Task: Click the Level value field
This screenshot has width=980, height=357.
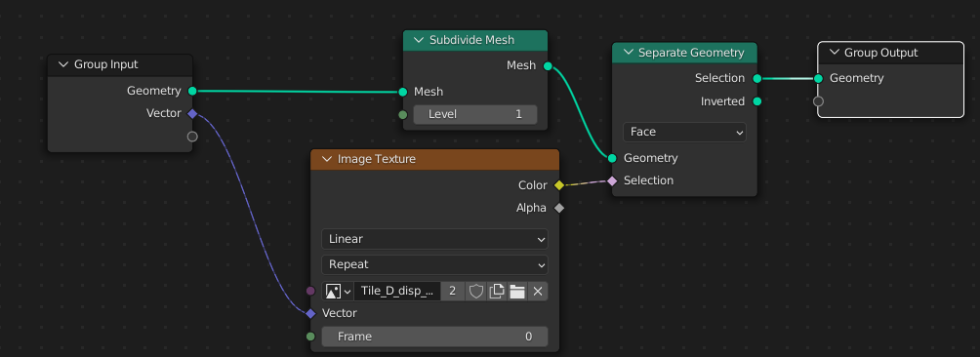Action: (475, 114)
